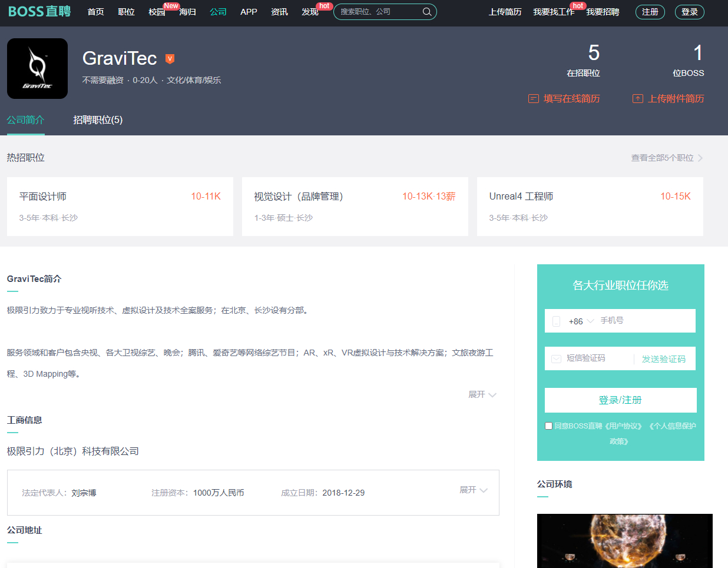Click the GraviTec company name heading

tap(120, 58)
